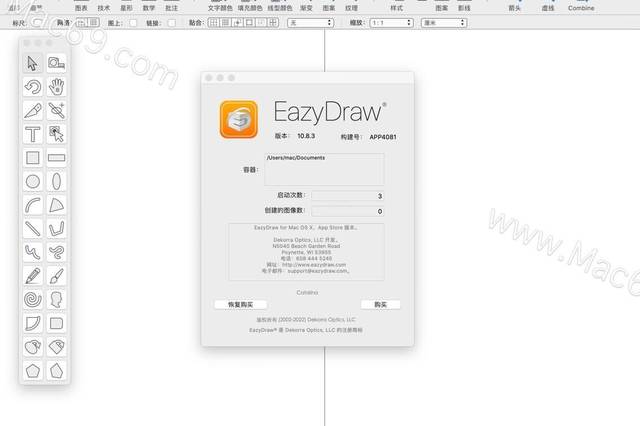Open the 样式 style toolbar item
Image resolution: width=640 pixels, height=426 pixels.
point(396,6)
